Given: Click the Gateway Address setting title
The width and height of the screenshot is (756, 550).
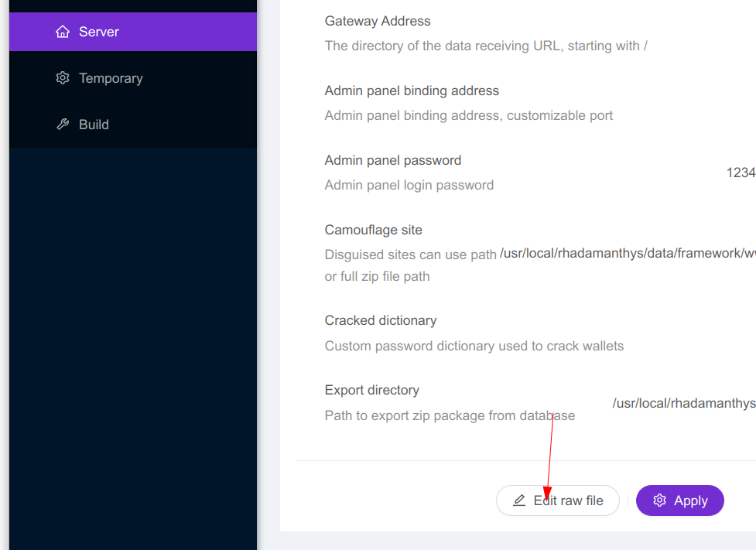Looking at the screenshot, I should (x=378, y=21).
